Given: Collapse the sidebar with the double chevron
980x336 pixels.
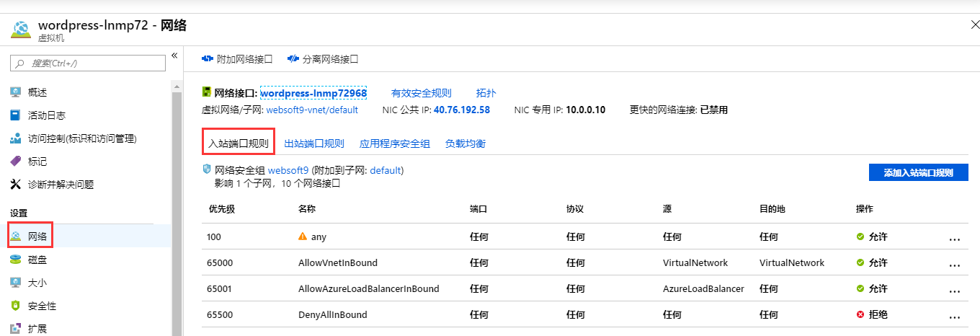Looking at the screenshot, I should 174,56.
